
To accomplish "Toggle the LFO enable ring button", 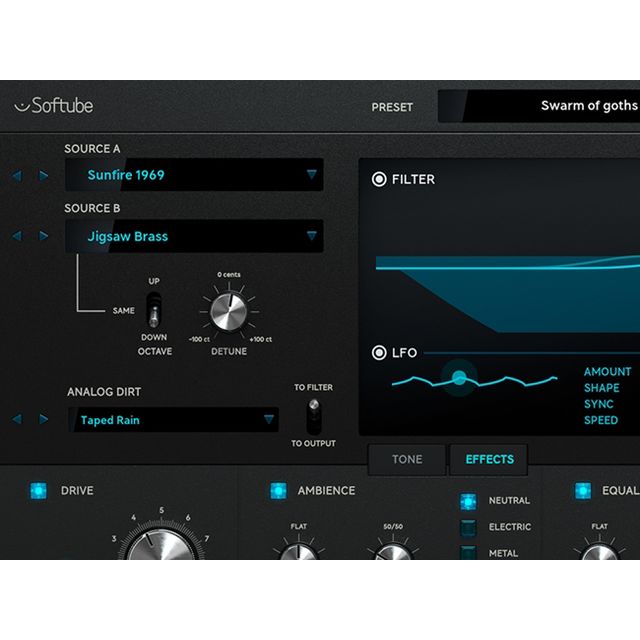I will coord(379,353).
